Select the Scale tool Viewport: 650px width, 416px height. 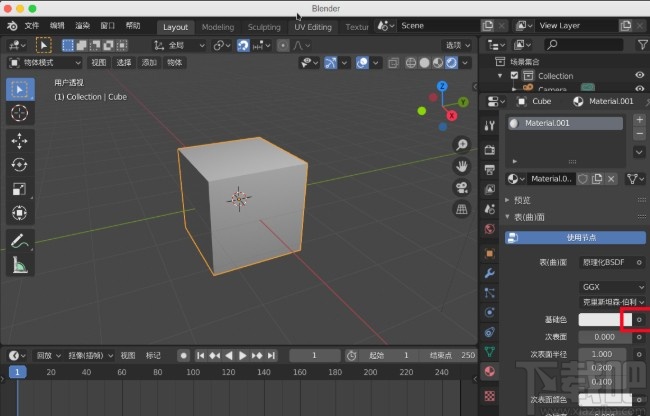[x=19, y=189]
